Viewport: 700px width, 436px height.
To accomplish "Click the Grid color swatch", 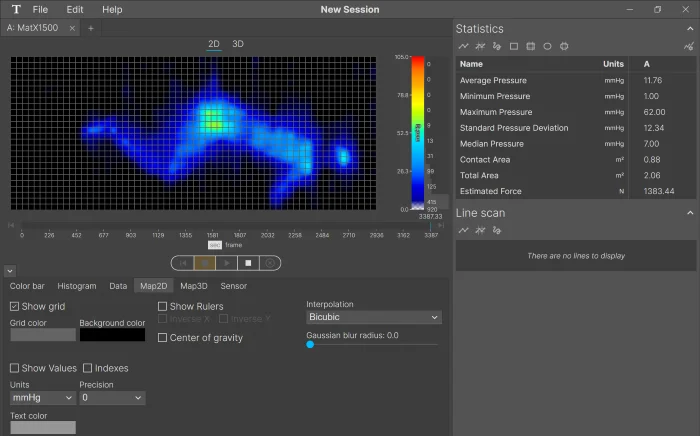I will 42,334.
